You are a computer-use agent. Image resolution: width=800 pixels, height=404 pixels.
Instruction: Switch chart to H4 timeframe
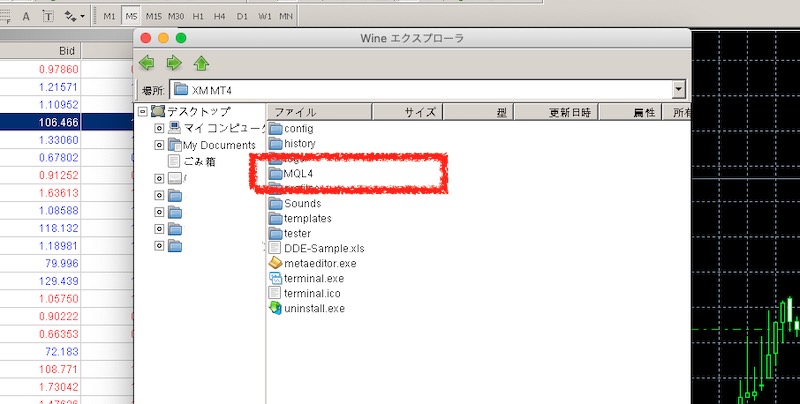(x=219, y=16)
